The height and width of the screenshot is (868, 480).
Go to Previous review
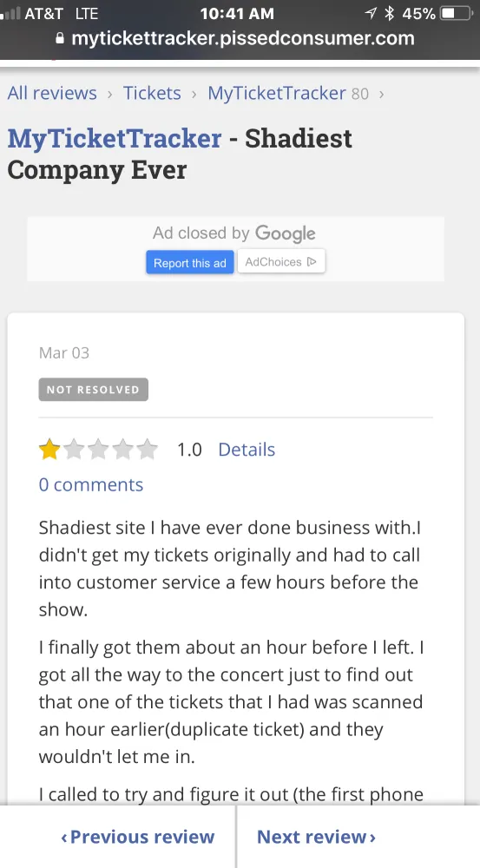(x=137, y=837)
